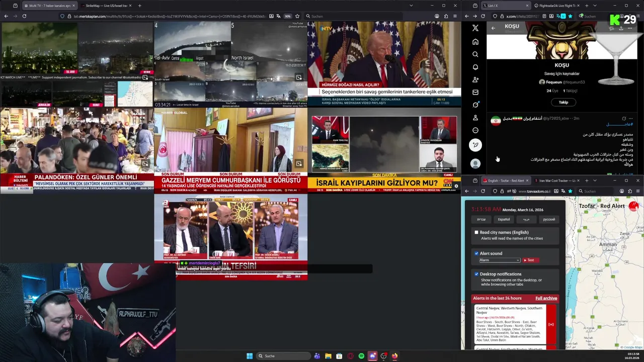Open X notifications bell
Viewport: 644px width, 362px height.
coord(475,67)
